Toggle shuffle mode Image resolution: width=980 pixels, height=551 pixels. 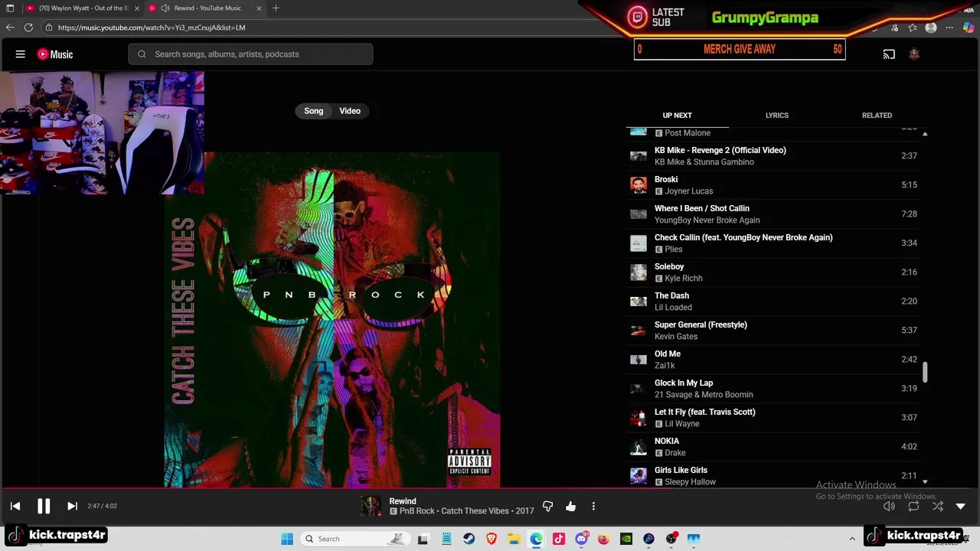[937, 506]
